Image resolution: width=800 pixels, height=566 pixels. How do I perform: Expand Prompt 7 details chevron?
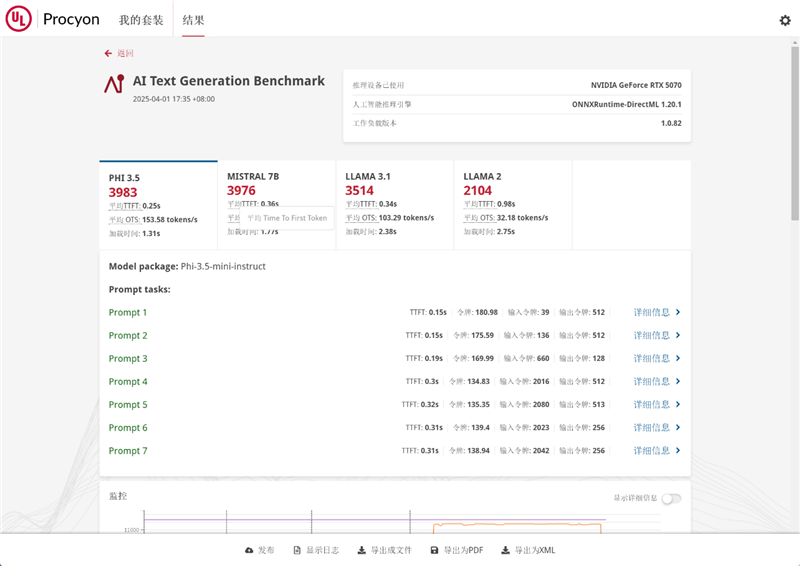pos(678,451)
